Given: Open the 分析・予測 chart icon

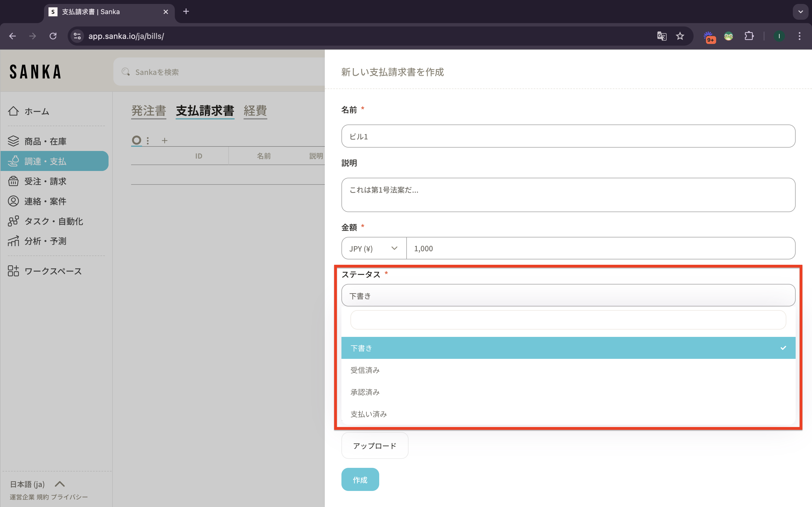Looking at the screenshot, I should coord(14,241).
